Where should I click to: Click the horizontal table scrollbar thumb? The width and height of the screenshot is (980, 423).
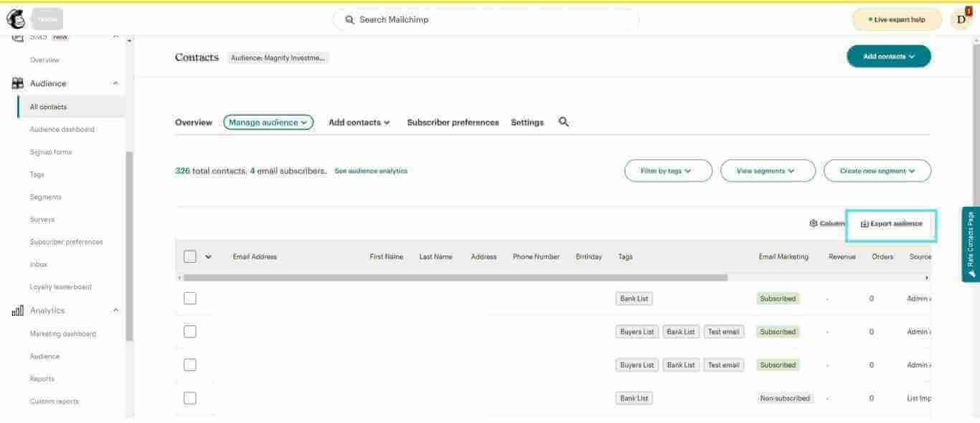[x=456, y=277]
